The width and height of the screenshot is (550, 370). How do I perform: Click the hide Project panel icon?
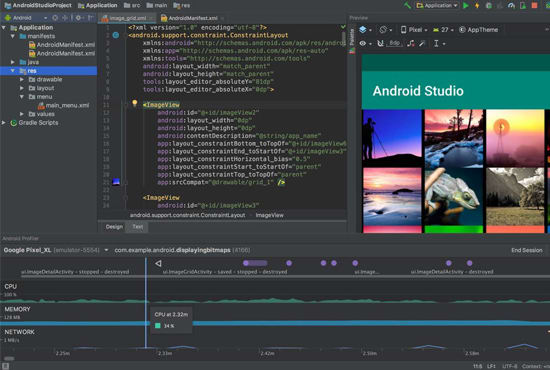point(90,18)
